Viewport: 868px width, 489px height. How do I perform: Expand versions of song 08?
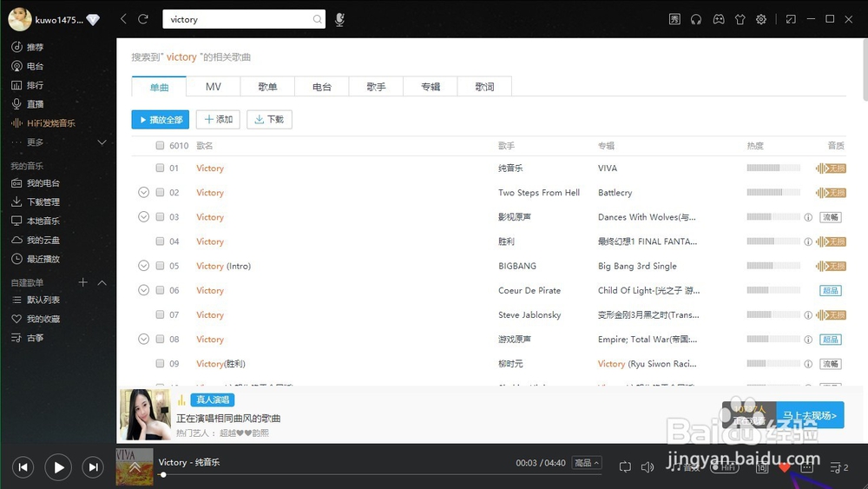coord(143,339)
